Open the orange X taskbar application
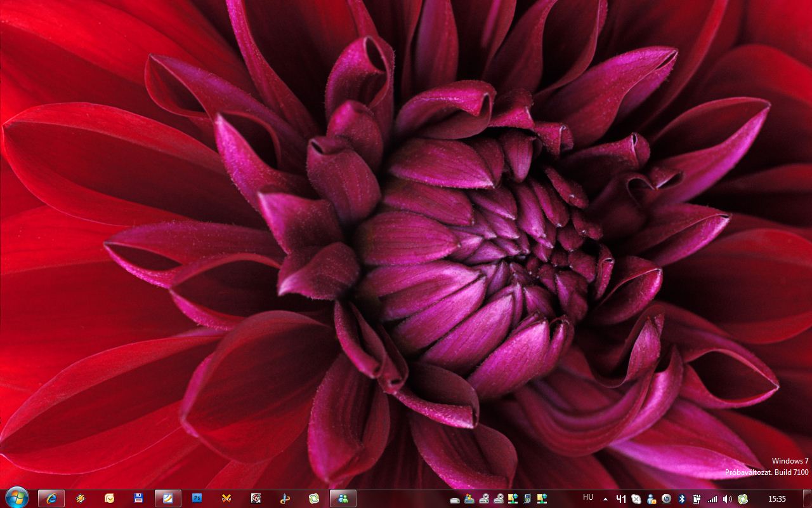Screen dimensions: 812x508 click(226, 498)
